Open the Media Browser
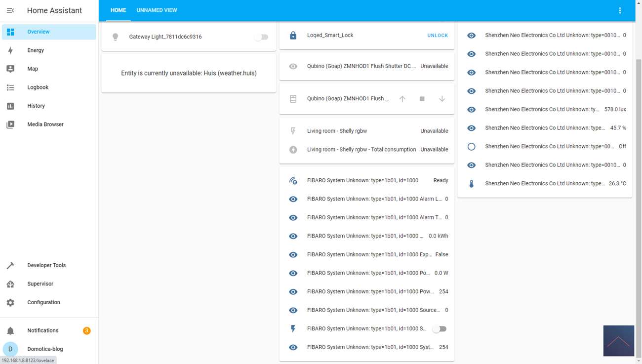The image size is (642, 364). pos(45,124)
